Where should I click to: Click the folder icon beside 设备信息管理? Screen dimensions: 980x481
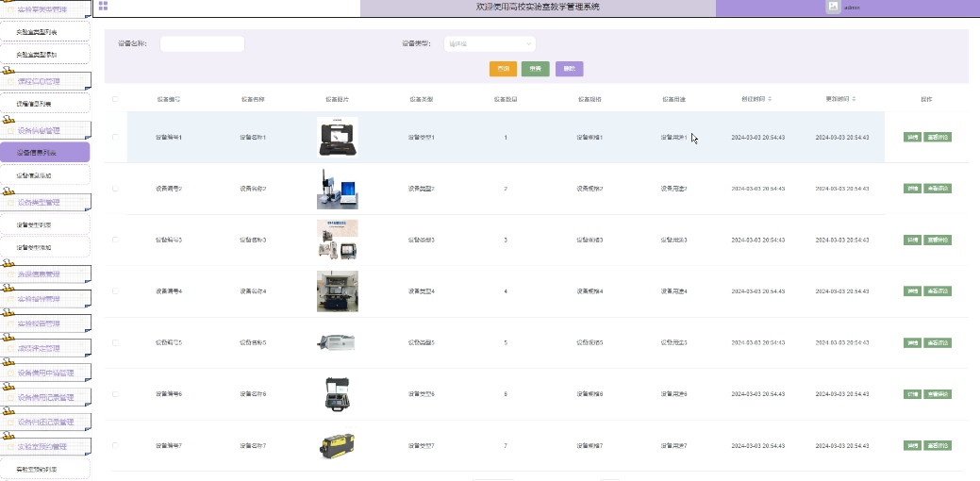tap(10, 130)
